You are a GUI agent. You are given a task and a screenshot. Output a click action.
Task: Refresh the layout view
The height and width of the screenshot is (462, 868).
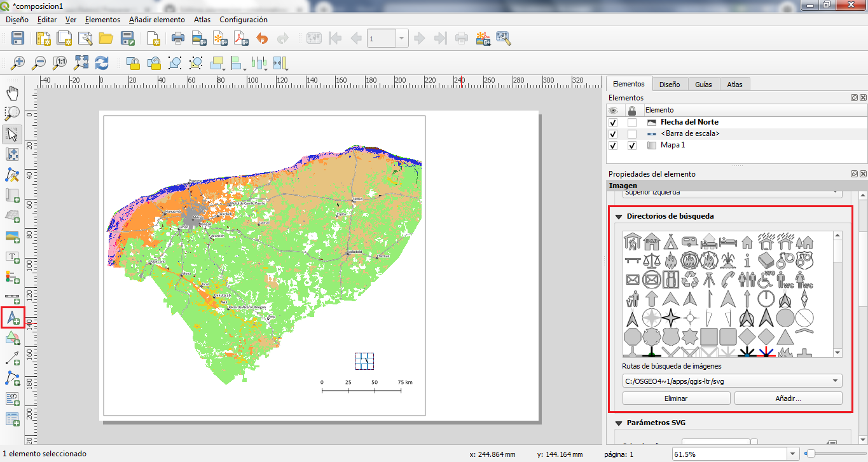tap(102, 63)
